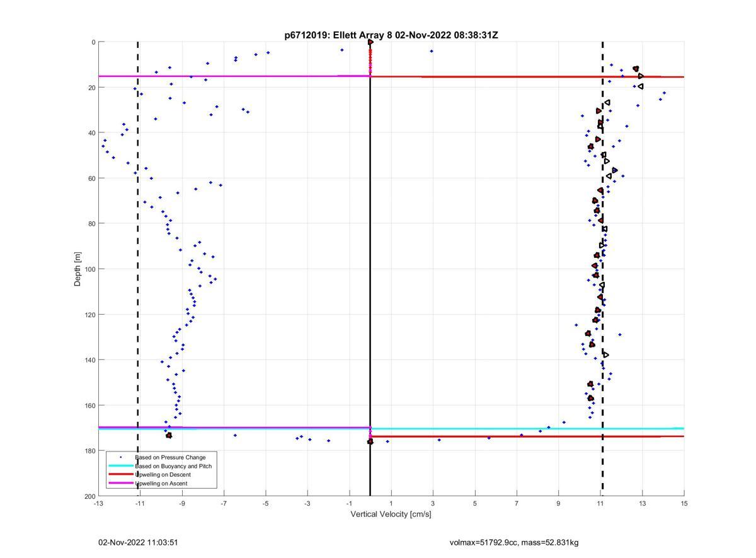Click depth axis tick label "60"
The image size is (756, 558).
pos(91,178)
